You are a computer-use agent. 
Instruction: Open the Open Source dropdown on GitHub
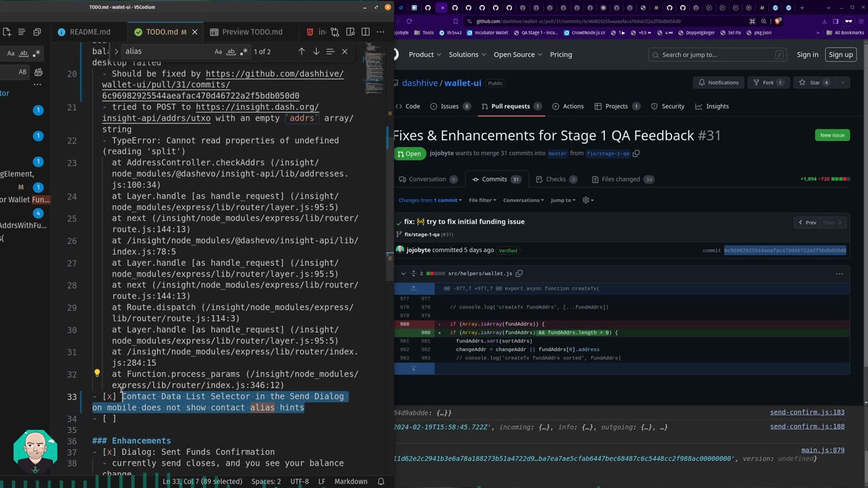tap(518, 54)
